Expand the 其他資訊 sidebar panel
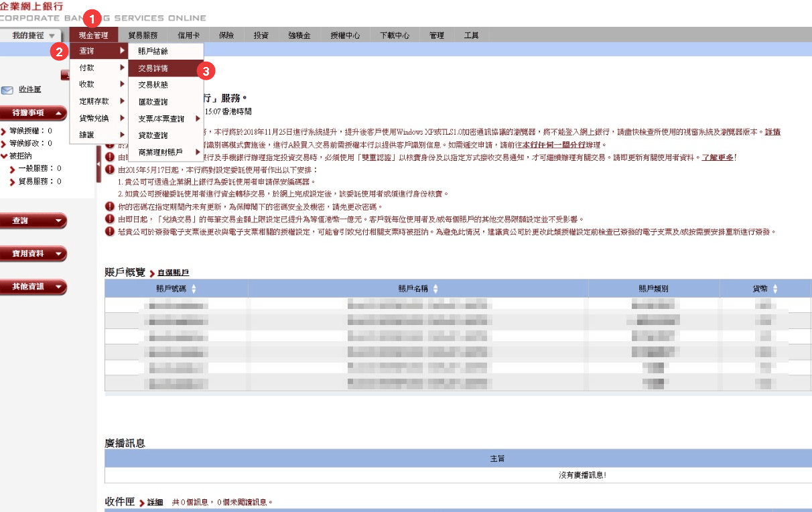Image resolution: width=812 pixels, height=512 pixels. click(x=58, y=287)
